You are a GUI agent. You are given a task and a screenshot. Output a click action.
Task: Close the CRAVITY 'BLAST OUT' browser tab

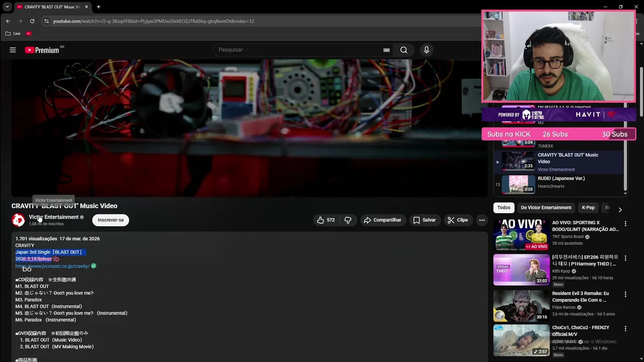[86, 7]
